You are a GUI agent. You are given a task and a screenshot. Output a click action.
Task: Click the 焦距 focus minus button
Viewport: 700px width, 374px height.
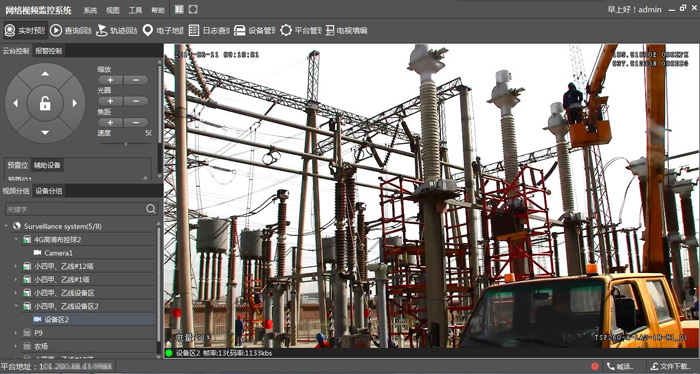pyautogui.click(x=136, y=122)
